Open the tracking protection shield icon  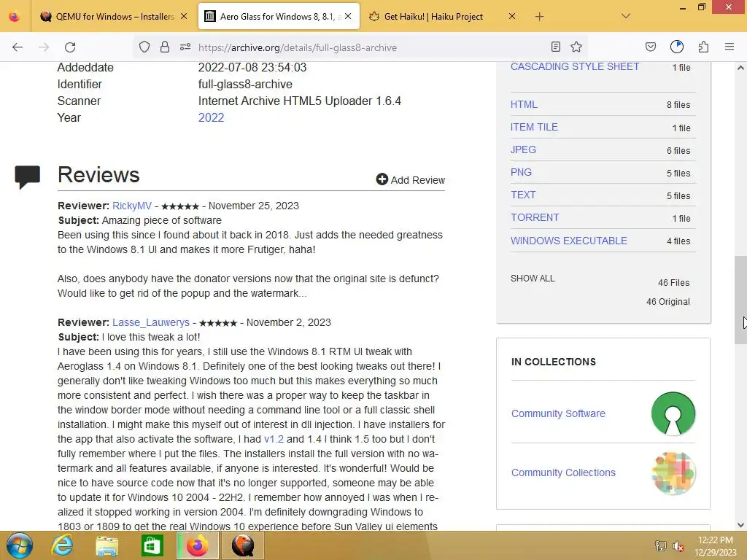pyautogui.click(x=144, y=47)
